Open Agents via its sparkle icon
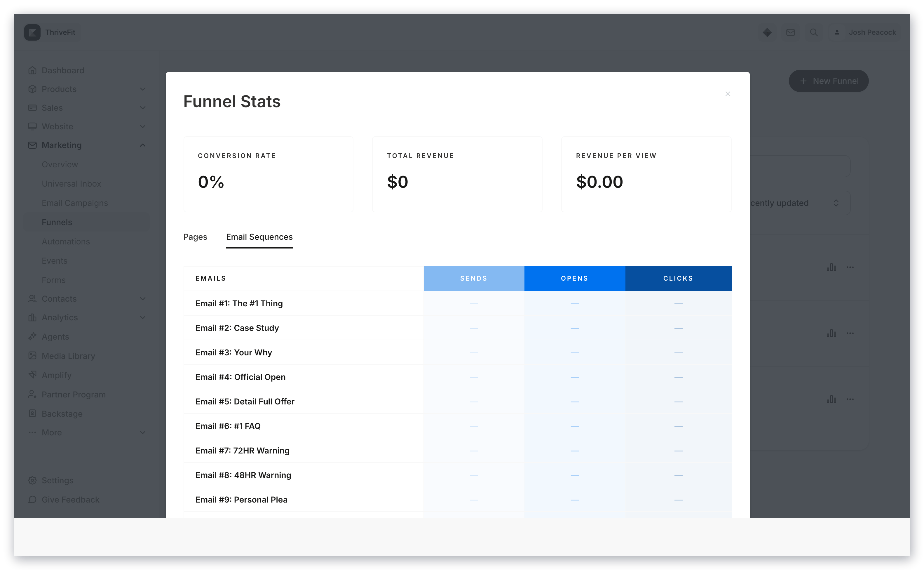Screen dimensions: 924x570 32,336
